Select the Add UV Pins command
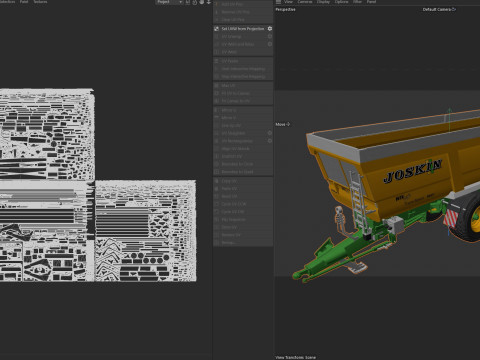The width and height of the screenshot is (480, 360). tap(243, 4)
